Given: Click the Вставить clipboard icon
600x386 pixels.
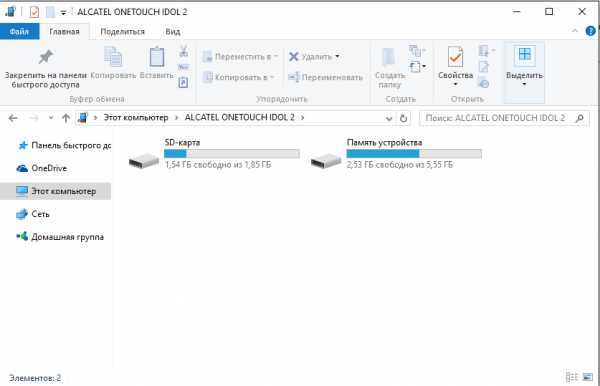Looking at the screenshot, I should click(157, 57).
